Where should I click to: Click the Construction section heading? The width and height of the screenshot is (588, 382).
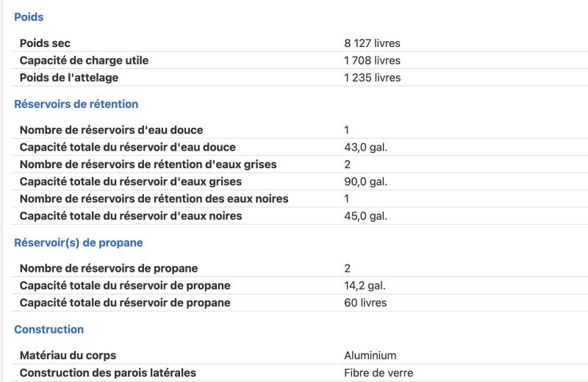pyautogui.click(x=49, y=329)
